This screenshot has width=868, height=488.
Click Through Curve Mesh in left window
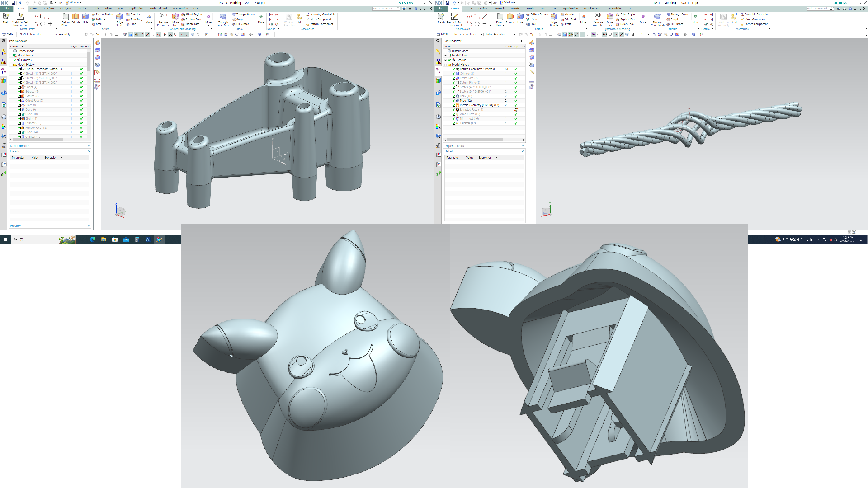pos(223,19)
